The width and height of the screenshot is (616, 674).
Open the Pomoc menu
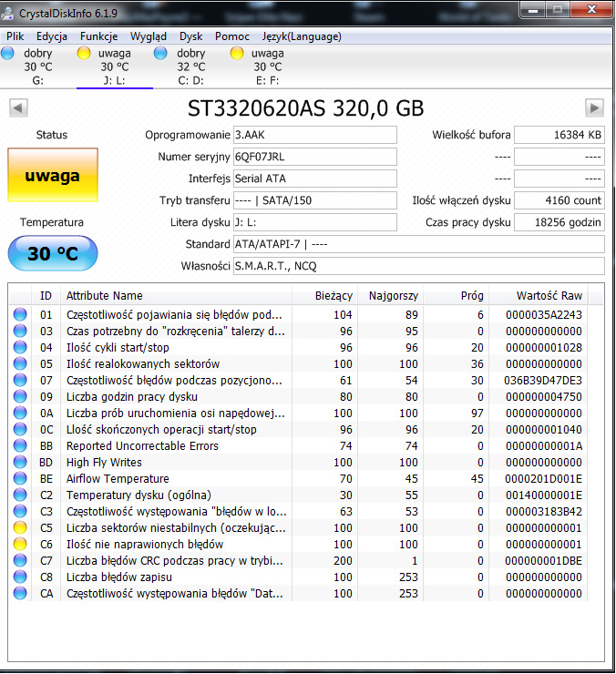232,36
